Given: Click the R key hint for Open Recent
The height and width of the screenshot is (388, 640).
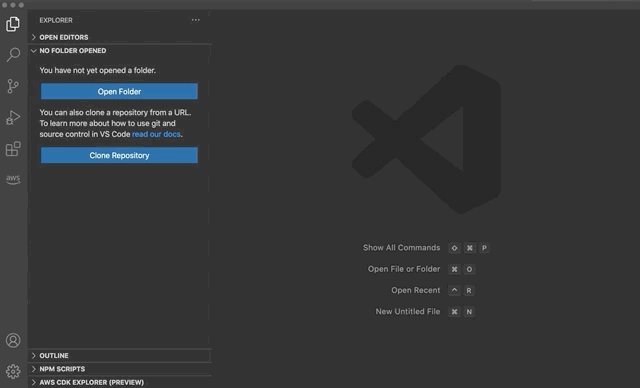Looking at the screenshot, I should pos(469,290).
